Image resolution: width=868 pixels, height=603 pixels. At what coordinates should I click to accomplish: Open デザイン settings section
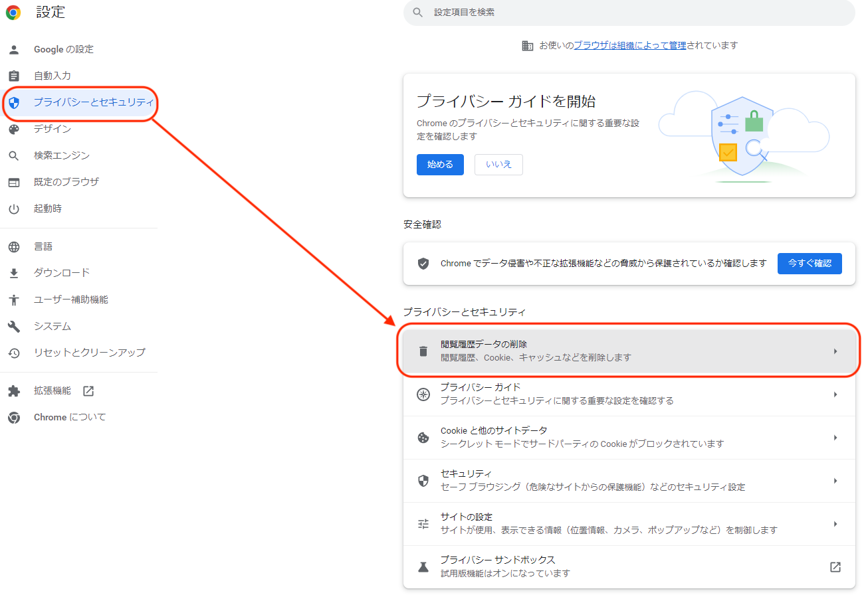point(53,129)
